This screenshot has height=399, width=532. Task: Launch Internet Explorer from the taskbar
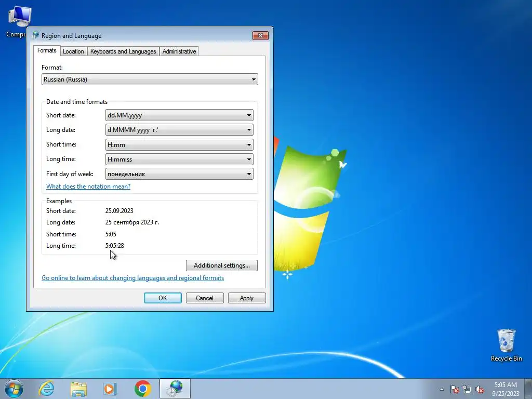point(46,389)
